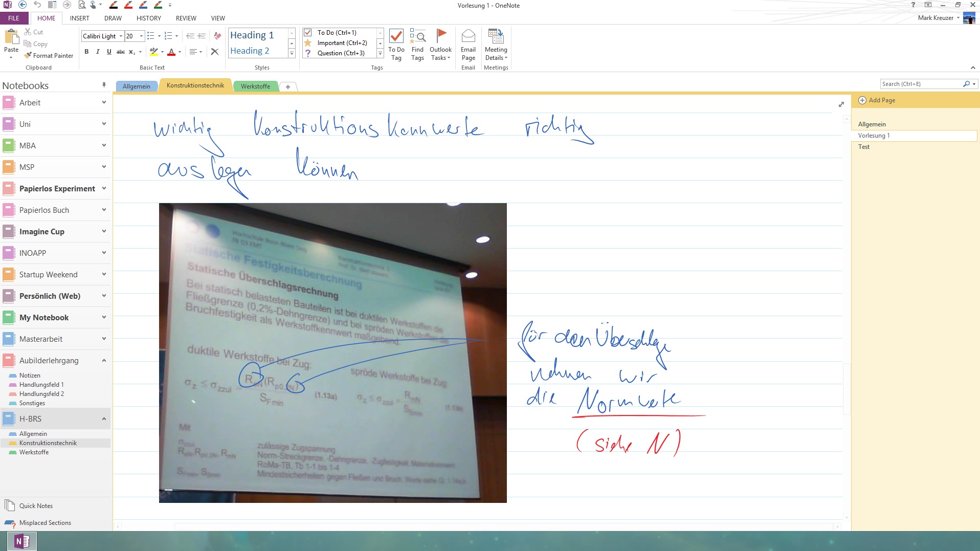980x551 pixels.
Task: Open the font name dropdown
Action: pyautogui.click(x=121, y=36)
